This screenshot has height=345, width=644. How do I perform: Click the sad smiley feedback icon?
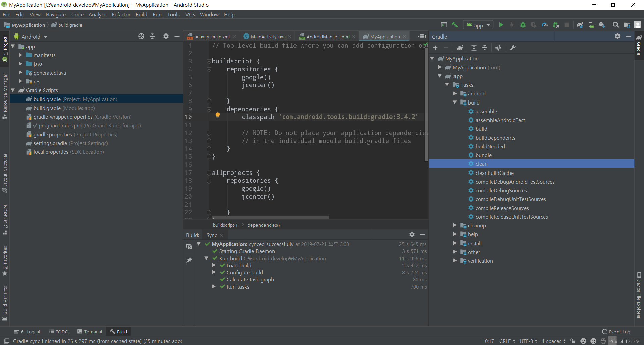point(593,341)
